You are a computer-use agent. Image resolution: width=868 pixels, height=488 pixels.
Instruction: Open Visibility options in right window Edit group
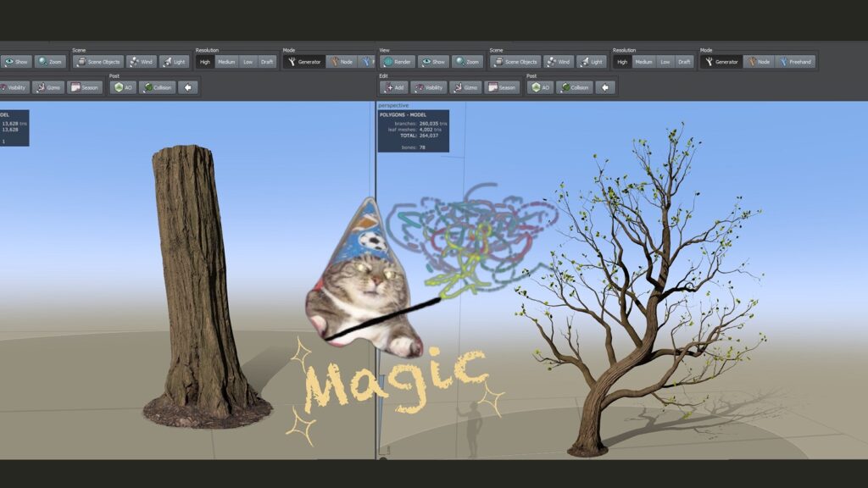pos(428,87)
